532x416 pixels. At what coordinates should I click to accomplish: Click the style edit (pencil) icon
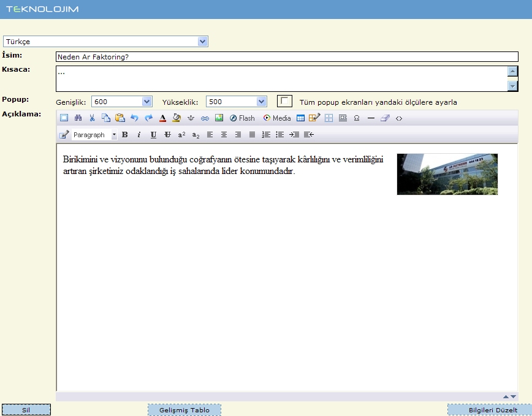pos(64,135)
